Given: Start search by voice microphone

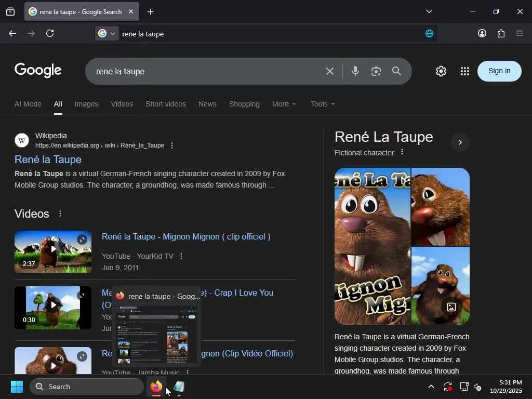Looking at the screenshot, I should (355, 71).
